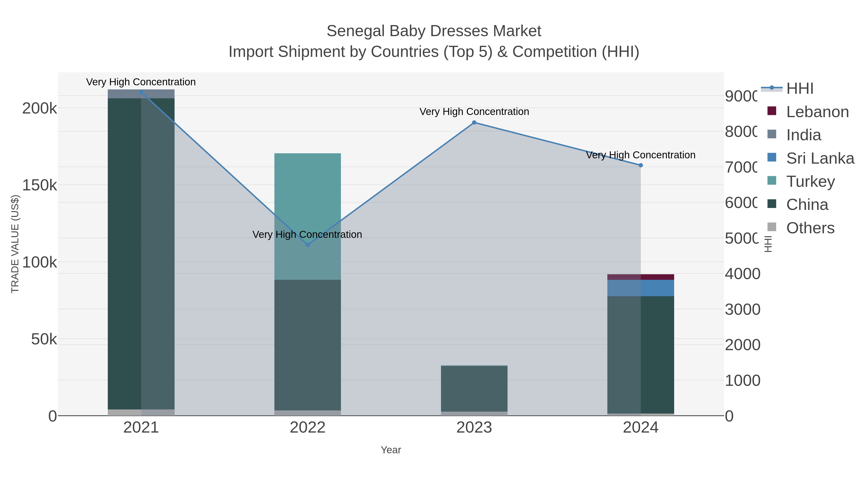Click the Lebanon dark red color swatch

(x=772, y=111)
